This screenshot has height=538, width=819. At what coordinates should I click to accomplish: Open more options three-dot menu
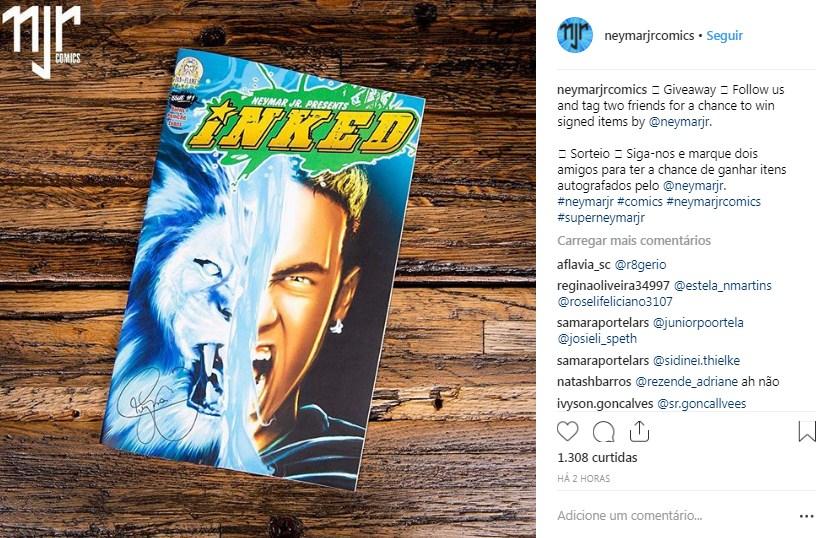(806, 516)
